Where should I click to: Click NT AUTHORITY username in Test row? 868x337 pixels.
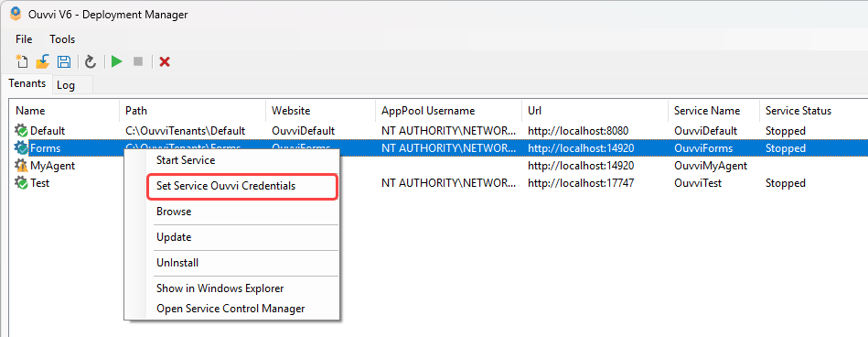coord(449,182)
